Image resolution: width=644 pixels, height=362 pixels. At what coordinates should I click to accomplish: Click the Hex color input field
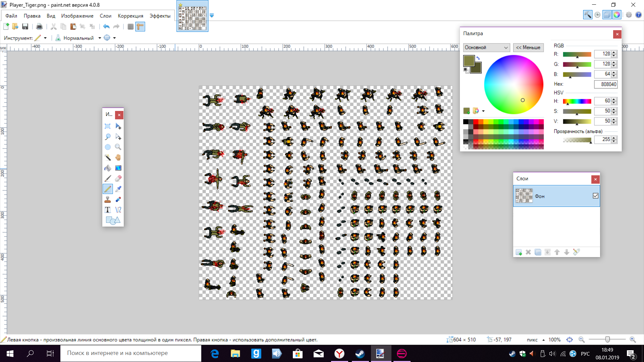point(605,84)
